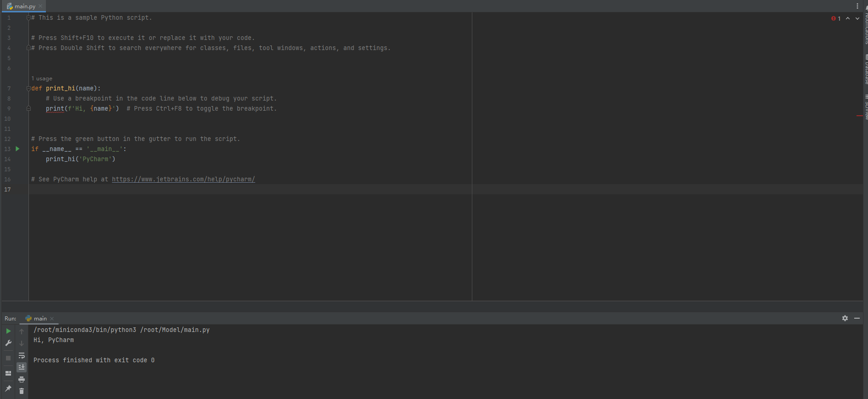This screenshot has width=868, height=399.
Task: Restore the Run panel layout
Action: [x=8, y=373]
